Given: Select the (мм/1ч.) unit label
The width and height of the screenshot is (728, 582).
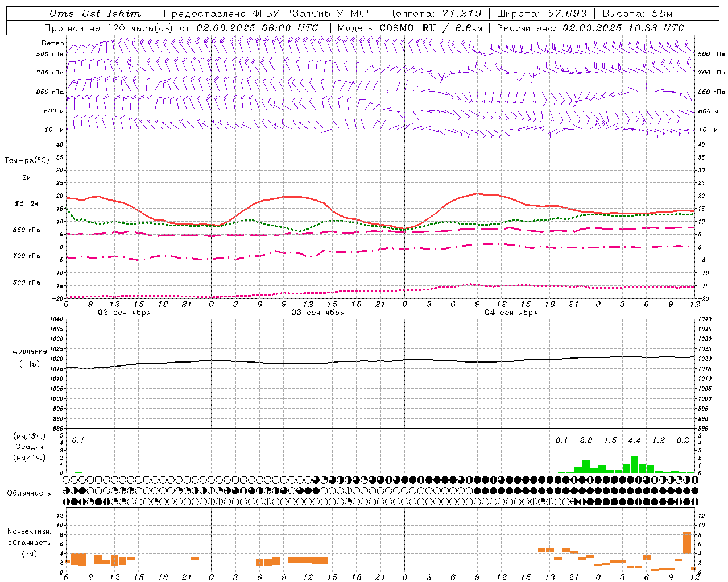Looking at the screenshot, I should [30, 458].
